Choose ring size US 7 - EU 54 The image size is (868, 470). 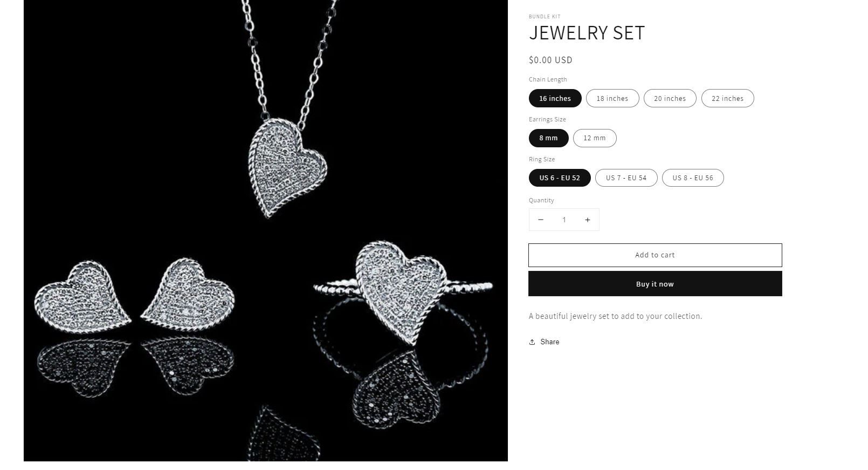click(626, 178)
